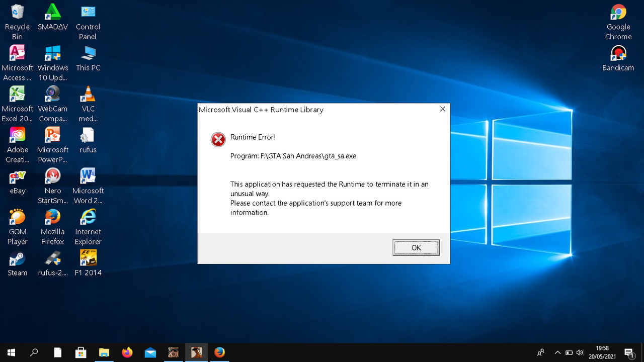The width and height of the screenshot is (644, 362).
Task: Click the highlighted active GTA San Andreas taskbar icon
Action: click(x=196, y=352)
